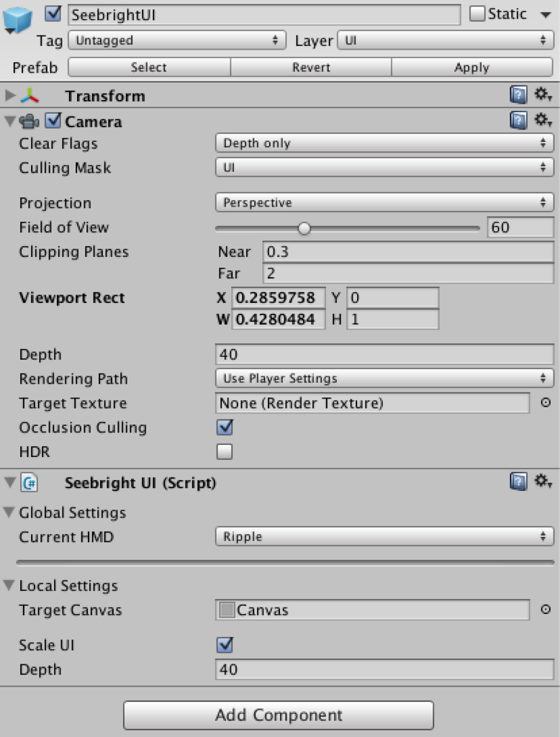Enable the Static checkbox
Screen dimensions: 560x737
point(477,14)
